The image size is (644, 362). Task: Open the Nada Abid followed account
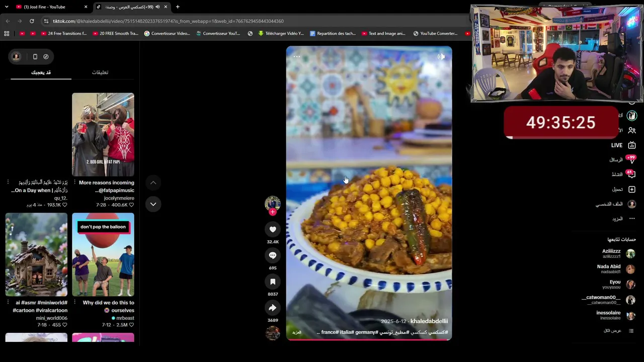pos(616,269)
